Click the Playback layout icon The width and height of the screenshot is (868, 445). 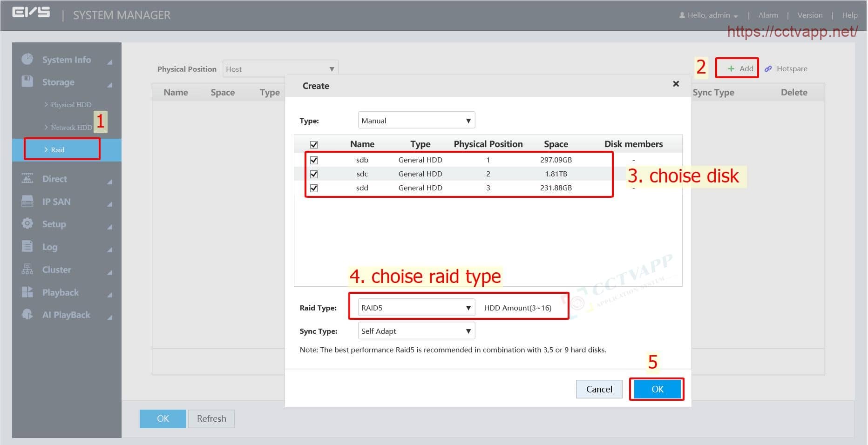tap(27, 292)
